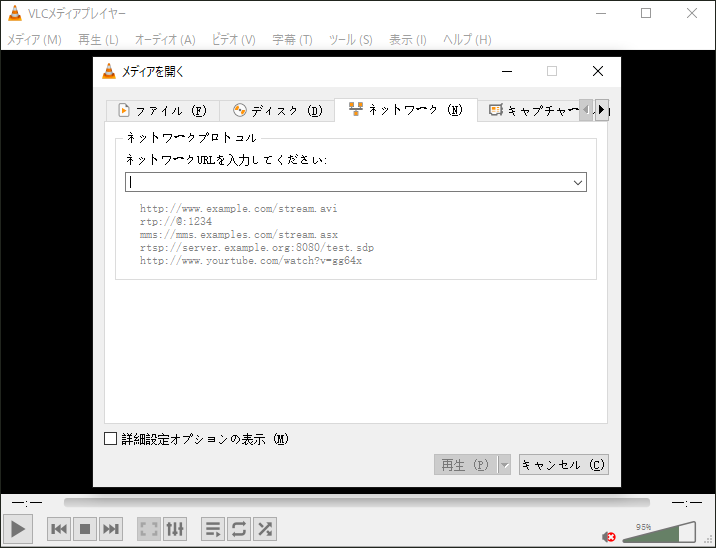Click example mms://mms.examples.com/stream.asx
Image resolution: width=716 pixels, height=548 pixels.
(239, 235)
